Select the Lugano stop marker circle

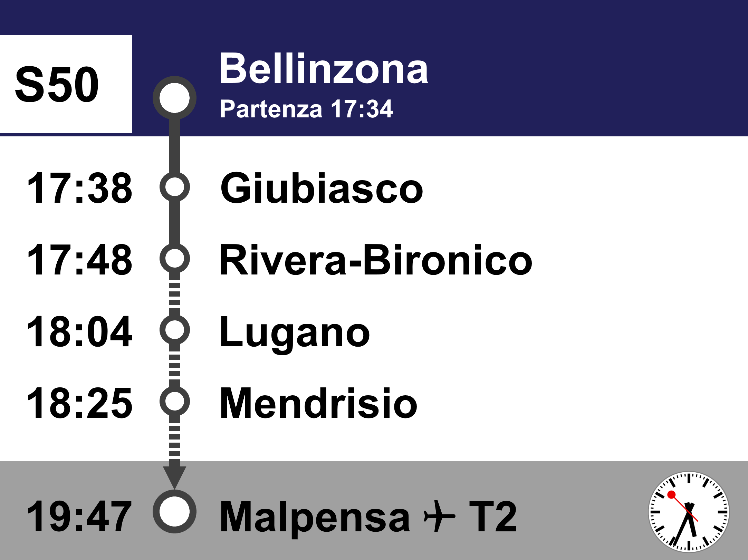point(174,330)
